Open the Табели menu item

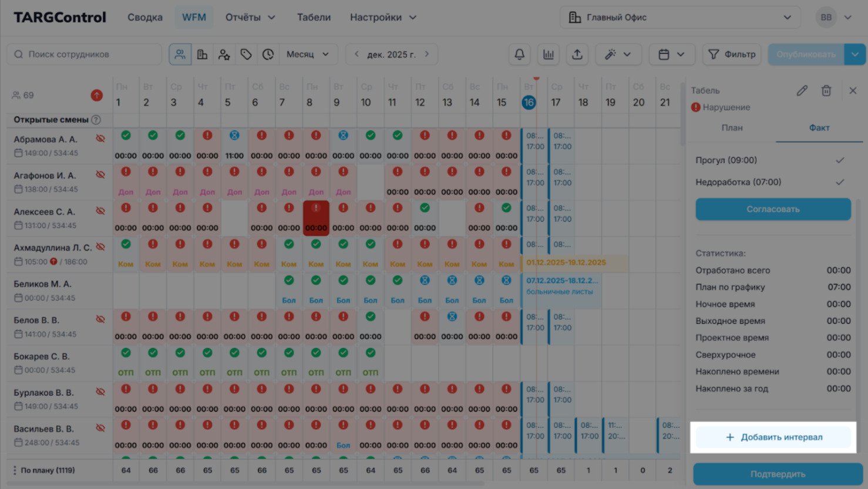(x=314, y=18)
